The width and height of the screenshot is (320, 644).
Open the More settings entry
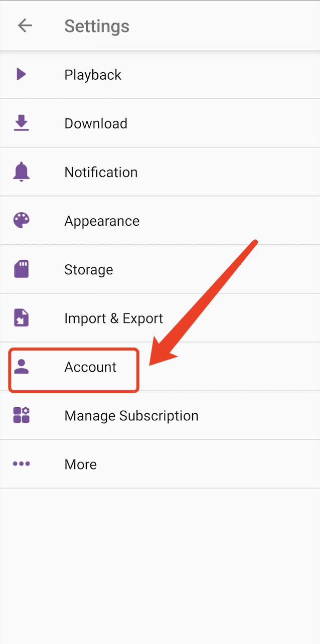[80, 464]
